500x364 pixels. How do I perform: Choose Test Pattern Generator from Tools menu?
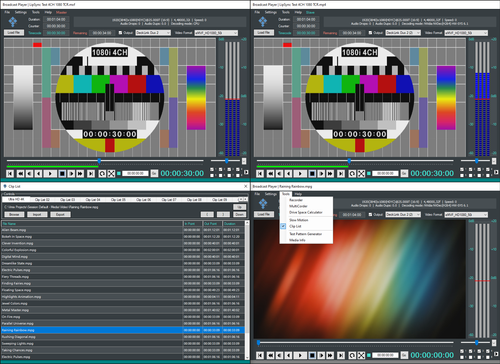tap(306, 234)
